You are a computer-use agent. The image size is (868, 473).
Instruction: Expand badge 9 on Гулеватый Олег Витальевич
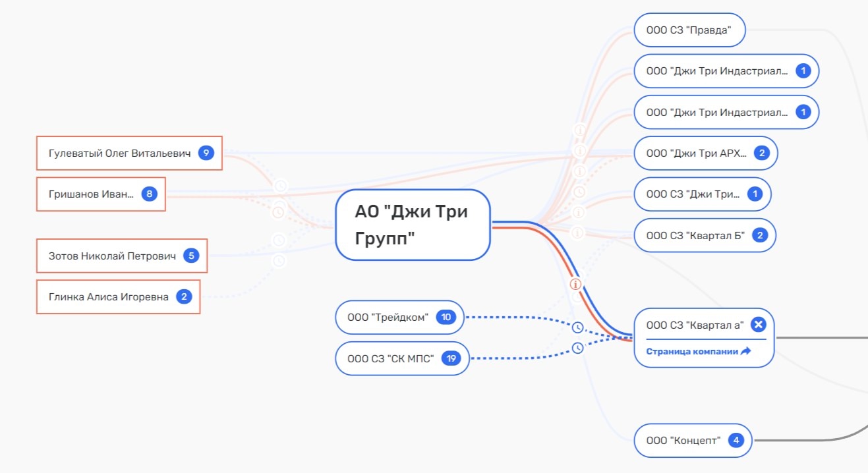pyautogui.click(x=206, y=153)
